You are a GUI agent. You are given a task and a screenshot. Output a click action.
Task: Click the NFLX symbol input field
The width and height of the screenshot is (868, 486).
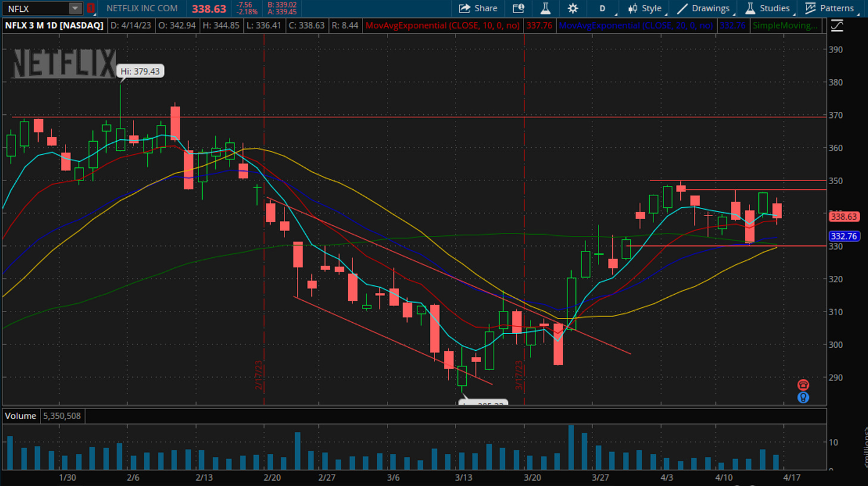click(x=36, y=8)
